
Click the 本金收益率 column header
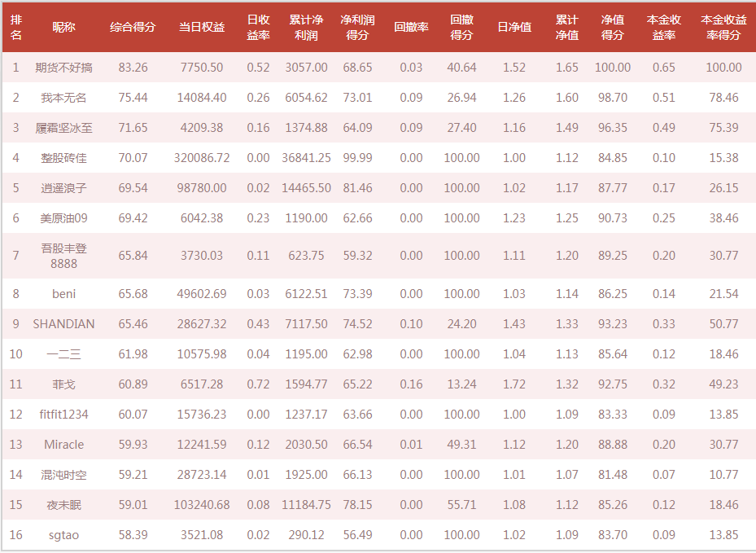click(x=663, y=27)
